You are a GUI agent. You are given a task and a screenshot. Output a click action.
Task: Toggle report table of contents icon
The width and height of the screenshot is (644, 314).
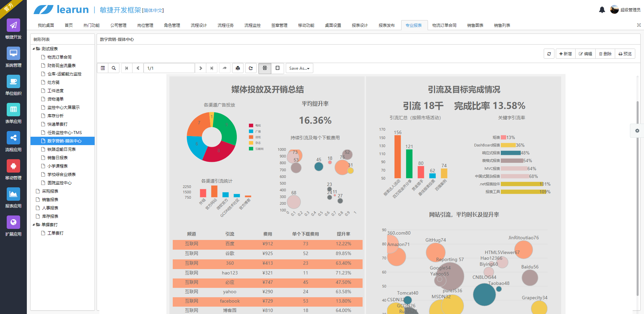coord(103,68)
